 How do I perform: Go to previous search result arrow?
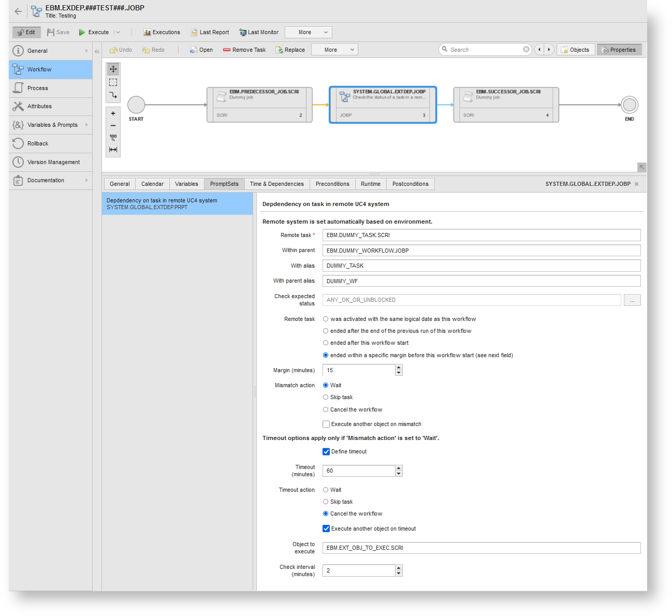(x=539, y=50)
